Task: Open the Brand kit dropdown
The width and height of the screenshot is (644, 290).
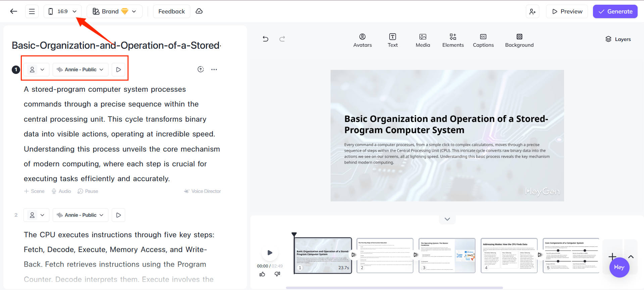Action: tap(114, 11)
